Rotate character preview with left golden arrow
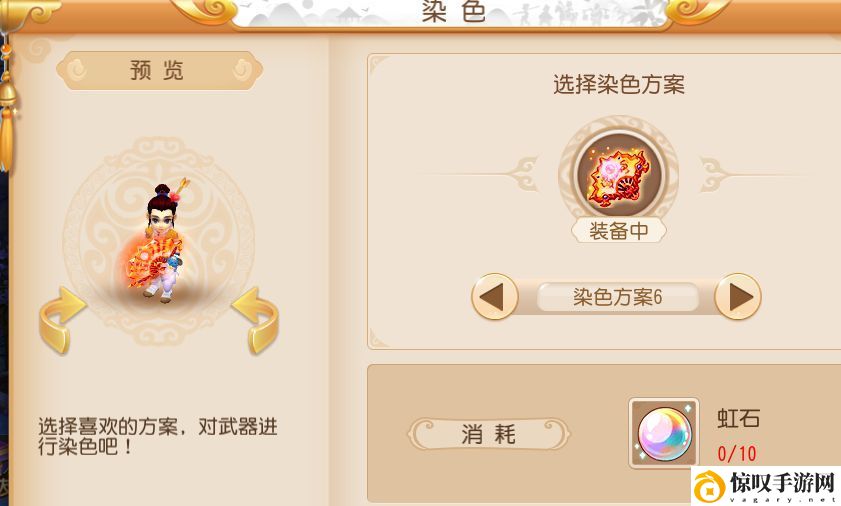 click(x=62, y=320)
